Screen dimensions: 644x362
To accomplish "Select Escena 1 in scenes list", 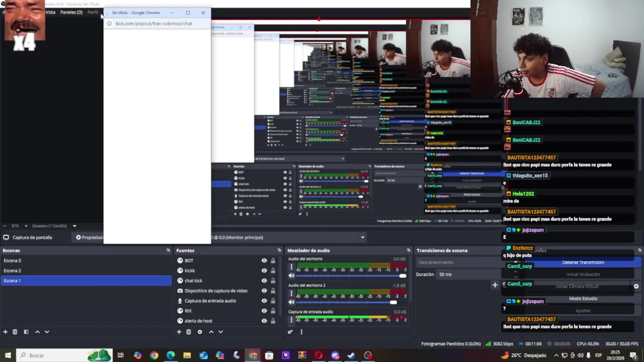I will coord(86,281).
